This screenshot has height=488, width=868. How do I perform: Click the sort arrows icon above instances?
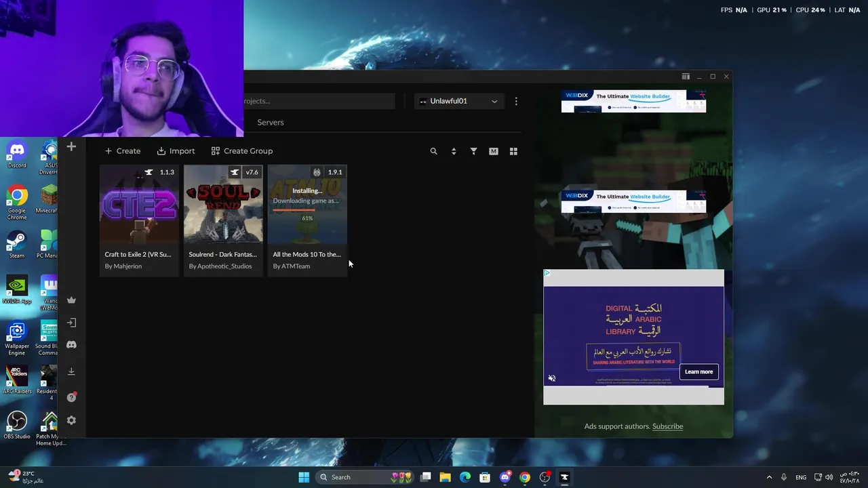click(x=454, y=151)
